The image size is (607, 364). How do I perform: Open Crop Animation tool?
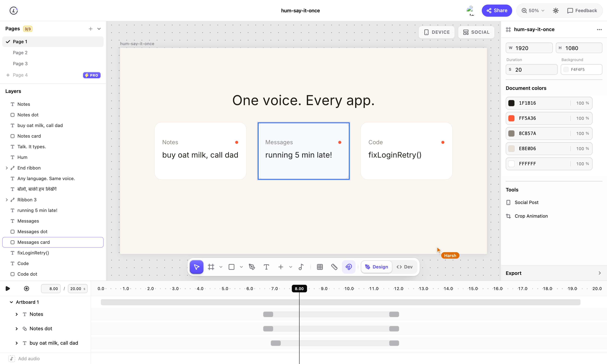click(x=527, y=216)
